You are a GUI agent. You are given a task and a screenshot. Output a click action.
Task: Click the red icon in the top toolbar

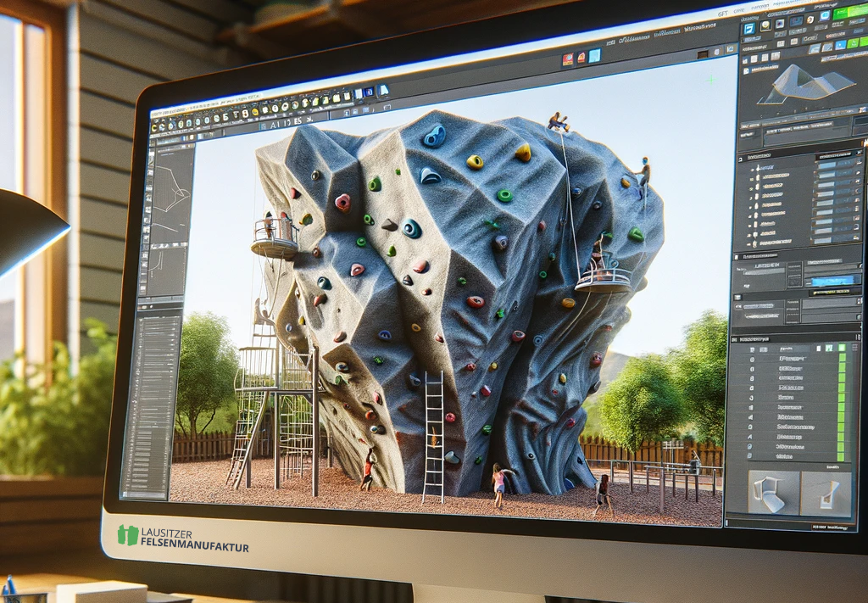(567, 59)
